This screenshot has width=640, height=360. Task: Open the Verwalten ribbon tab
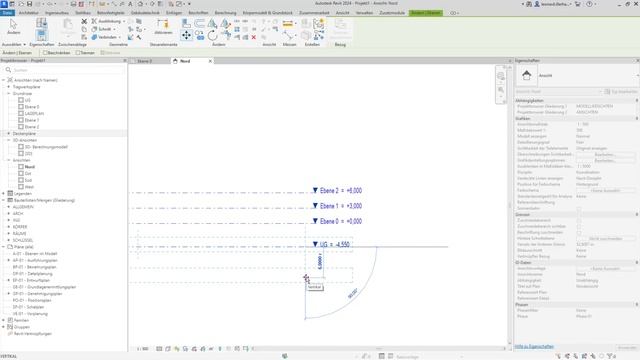[x=364, y=13]
